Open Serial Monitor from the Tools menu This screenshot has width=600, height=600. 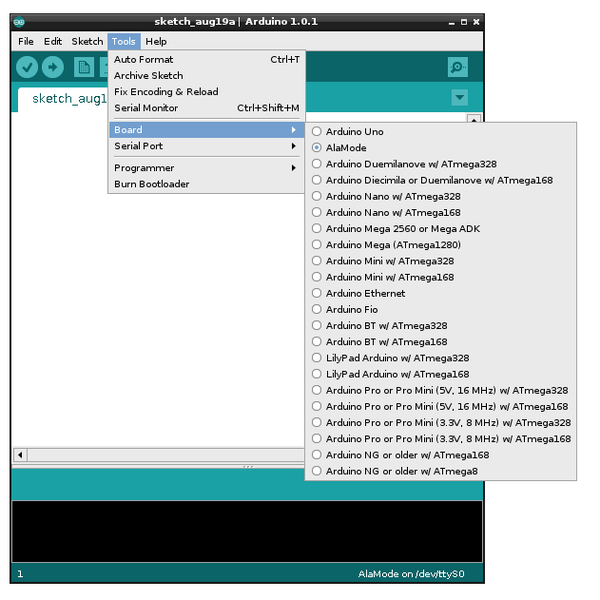207,108
